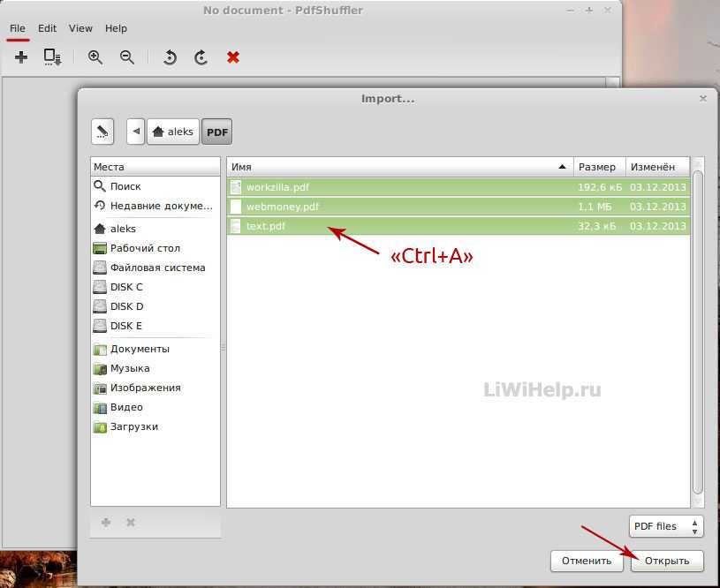Click the Места places header
This screenshot has width=720, height=588.
pos(155,167)
